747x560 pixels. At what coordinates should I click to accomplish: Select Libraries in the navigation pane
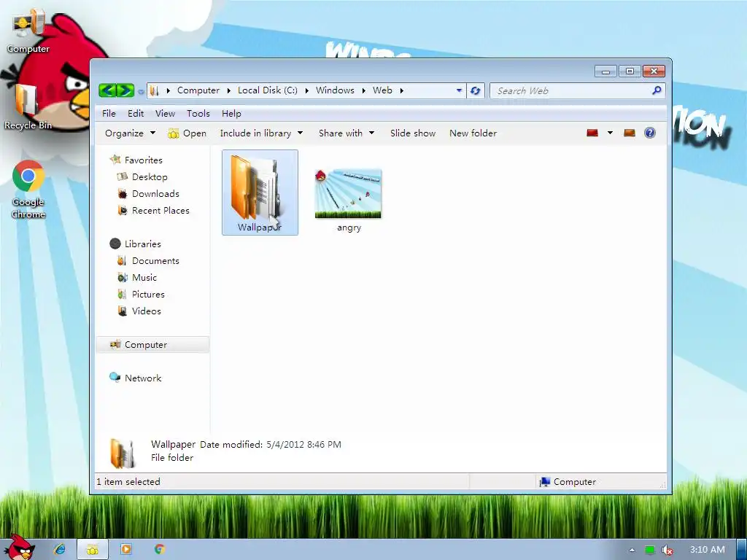click(136, 244)
